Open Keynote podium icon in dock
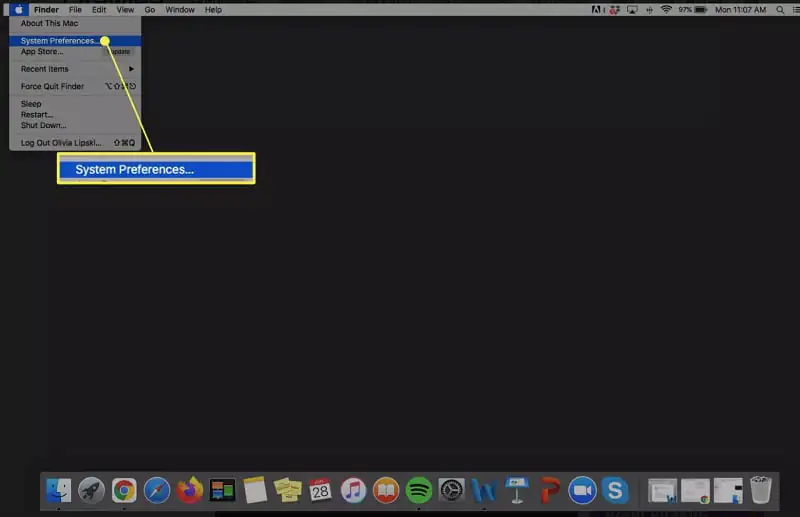 click(x=516, y=490)
